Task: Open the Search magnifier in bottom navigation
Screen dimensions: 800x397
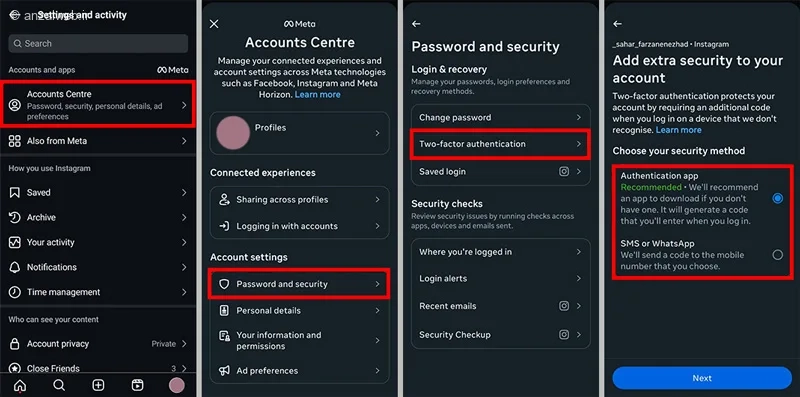Action: pos(59,385)
